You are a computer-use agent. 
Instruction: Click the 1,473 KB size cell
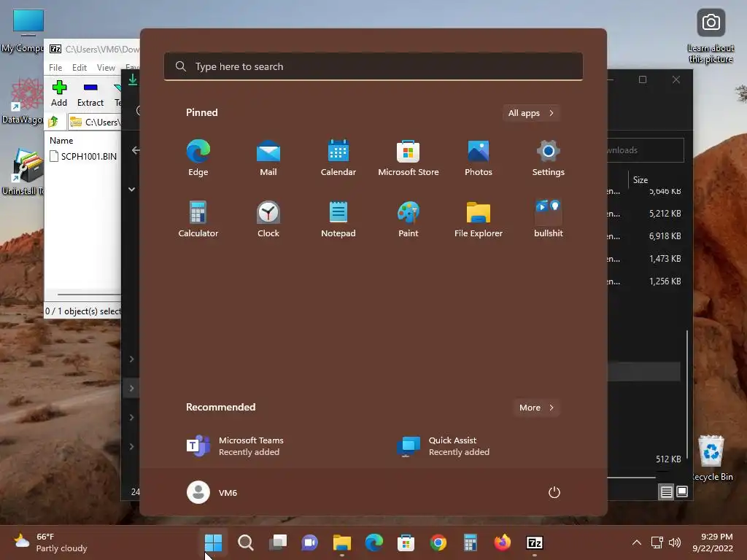tap(665, 259)
